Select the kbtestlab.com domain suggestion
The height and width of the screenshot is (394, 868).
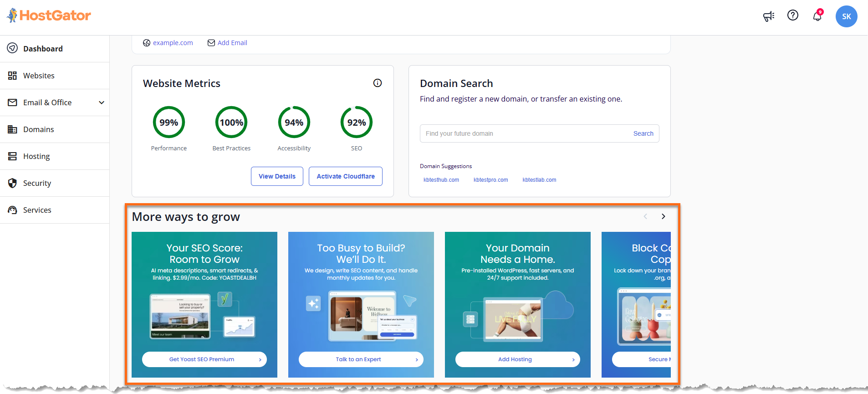(539, 180)
